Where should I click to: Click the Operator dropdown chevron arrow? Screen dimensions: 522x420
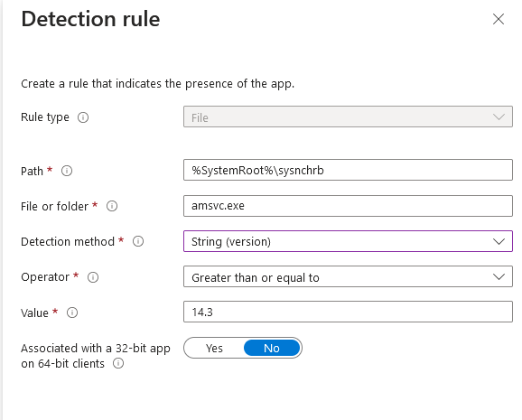tap(499, 276)
